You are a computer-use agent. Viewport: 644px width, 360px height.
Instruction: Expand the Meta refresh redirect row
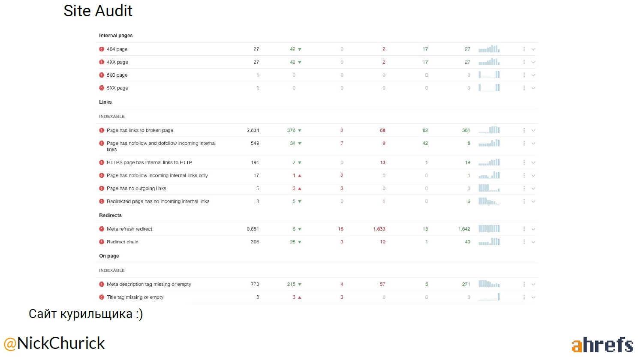click(x=533, y=229)
